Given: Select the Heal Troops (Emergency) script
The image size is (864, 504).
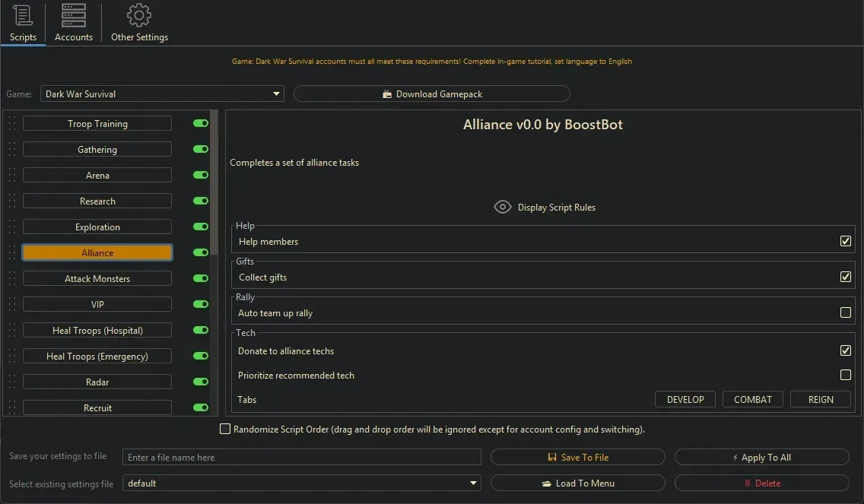Looking at the screenshot, I should [97, 357].
